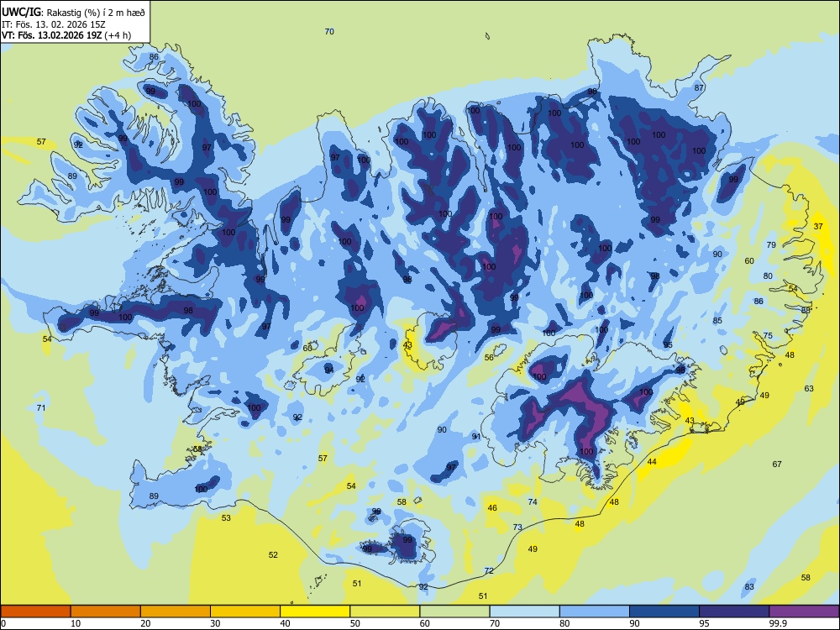Click the yellow-green 50–60 legend swatch
The height and width of the screenshot is (630, 840).
(385, 612)
